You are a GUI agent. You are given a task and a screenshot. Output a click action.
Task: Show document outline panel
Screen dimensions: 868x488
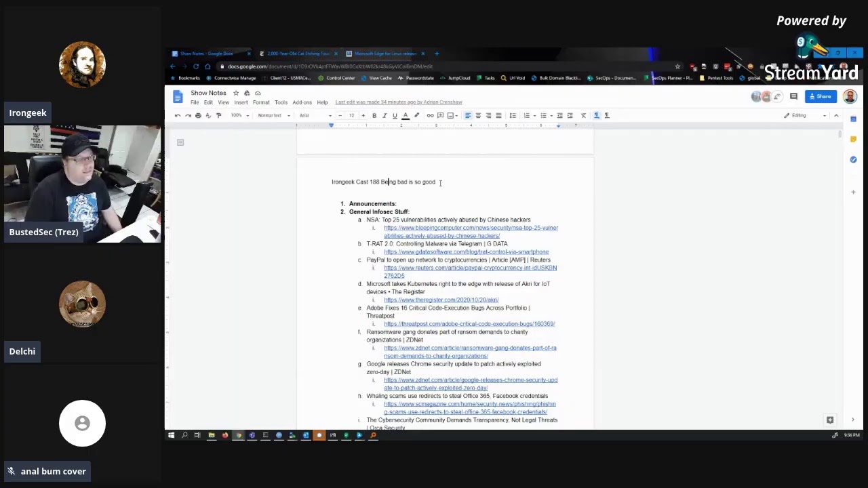pos(180,142)
